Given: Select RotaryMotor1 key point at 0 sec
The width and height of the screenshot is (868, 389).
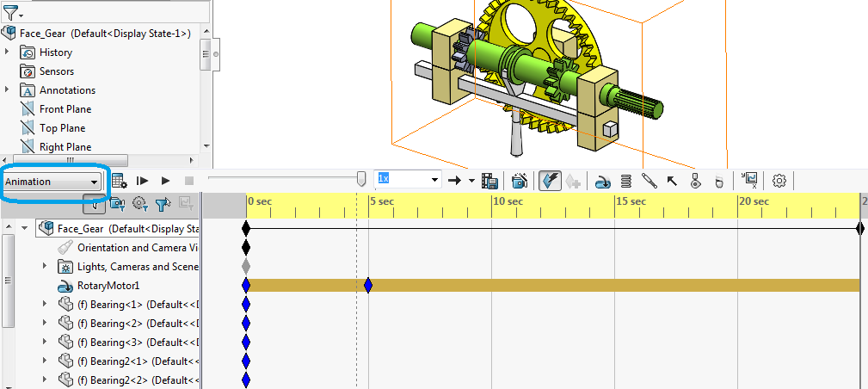Looking at the screenshot, I should tap(246, 286).
